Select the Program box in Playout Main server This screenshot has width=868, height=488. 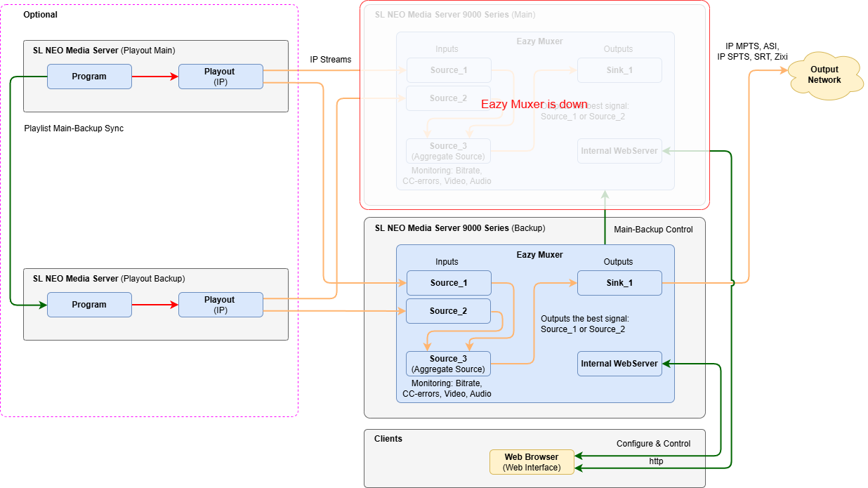click(x=89, y=77)
